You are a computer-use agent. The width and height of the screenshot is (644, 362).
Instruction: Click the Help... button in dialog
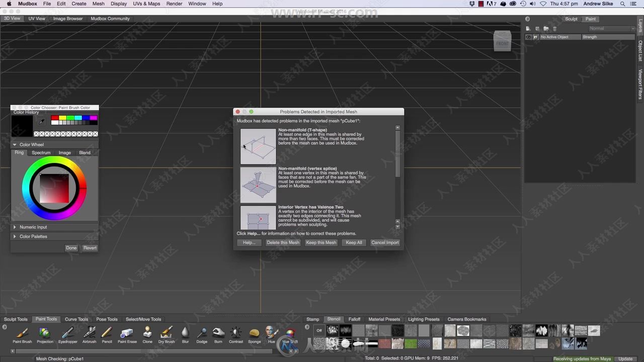click(x=249, y=242)
